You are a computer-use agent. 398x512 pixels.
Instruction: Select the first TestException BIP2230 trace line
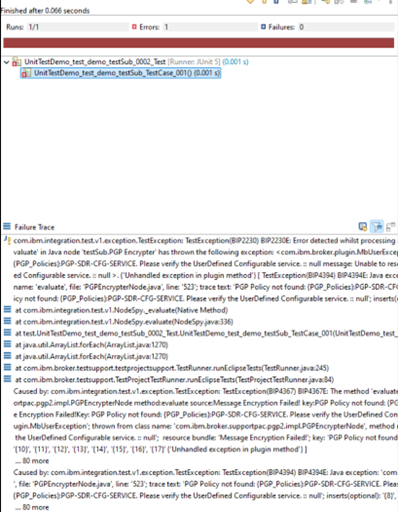coord(204,241)
